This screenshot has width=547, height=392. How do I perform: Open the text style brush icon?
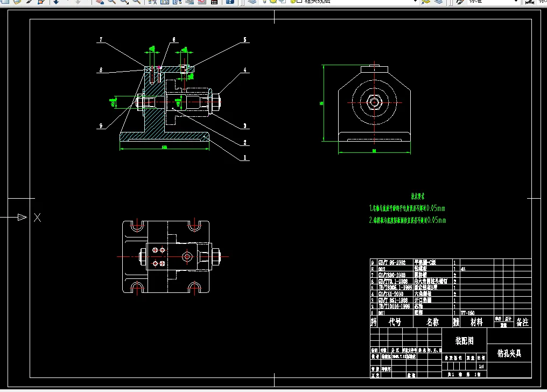[460, 2]
